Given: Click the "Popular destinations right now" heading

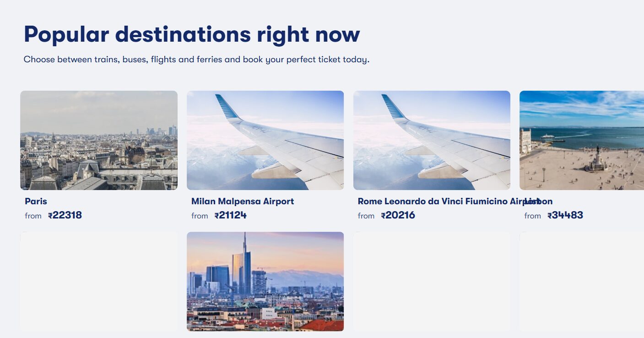Looking at the screenshot, I should tap(192, 34).
